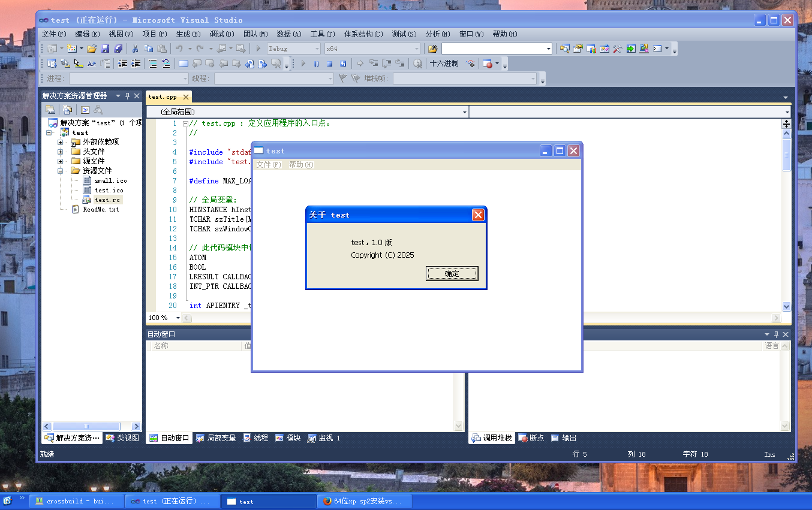The image size is (812, 510).
Task: Click the Restart debugging icon
Action: [x=343, y=64]
